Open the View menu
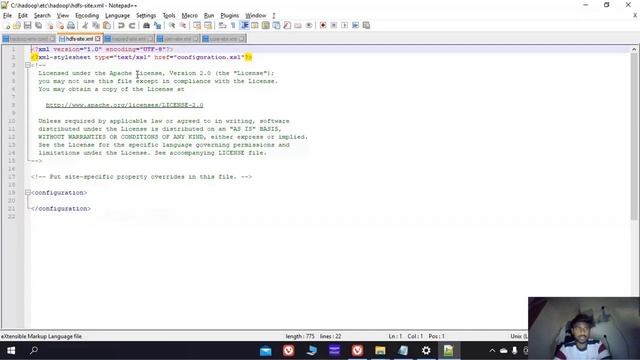 click(x=62, y=16)
